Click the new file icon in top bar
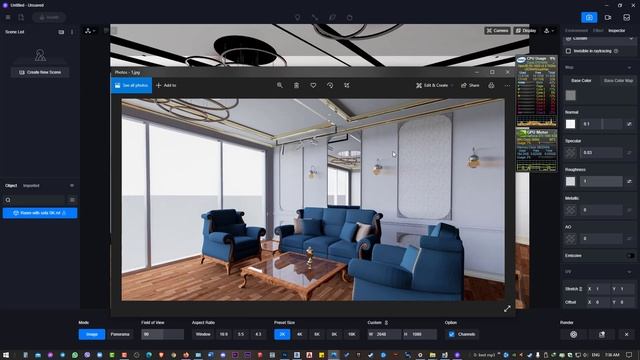Viewport: 640px width, 360px height. 21,18
